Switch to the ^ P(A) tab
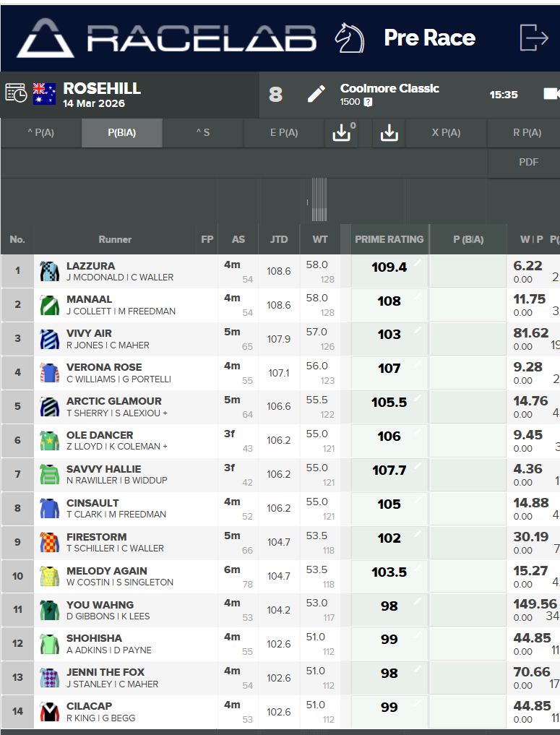This screenshot has width=560, height=735. (x=40, y=133)
